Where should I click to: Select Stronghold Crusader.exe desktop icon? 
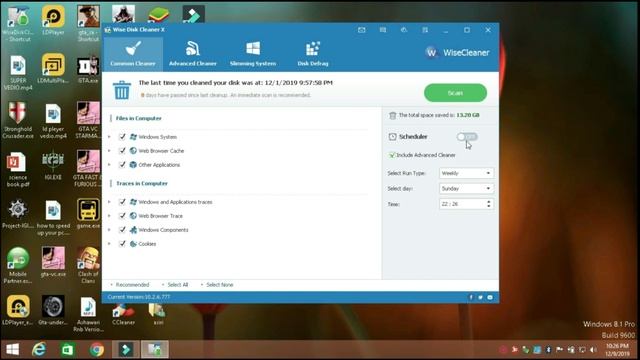[x=17, y=120]
